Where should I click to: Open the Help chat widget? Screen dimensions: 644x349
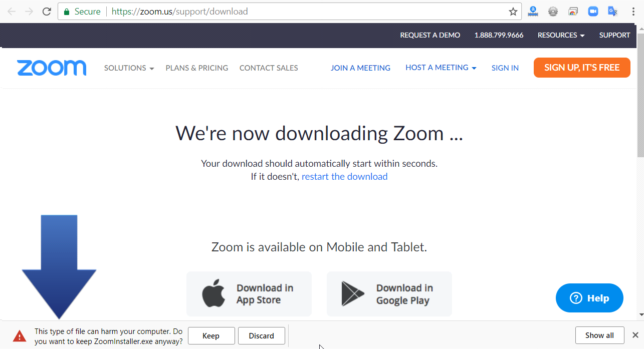coord(589,298)
